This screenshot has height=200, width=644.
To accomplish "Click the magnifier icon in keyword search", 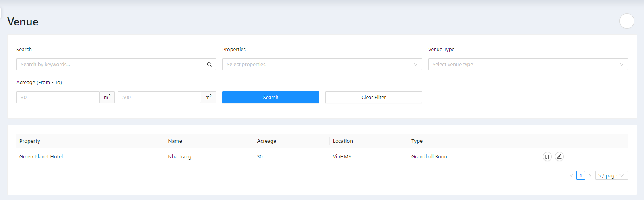I will pos(209,65).
